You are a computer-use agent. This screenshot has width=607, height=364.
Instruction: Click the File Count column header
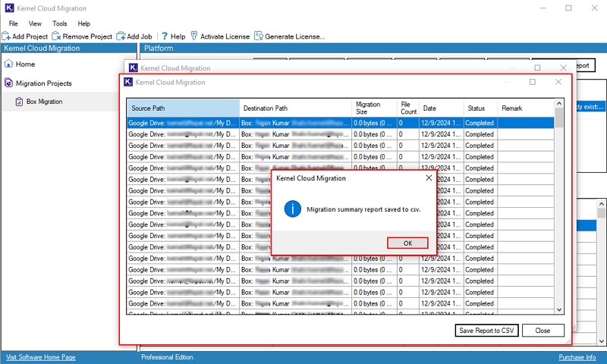408,108
